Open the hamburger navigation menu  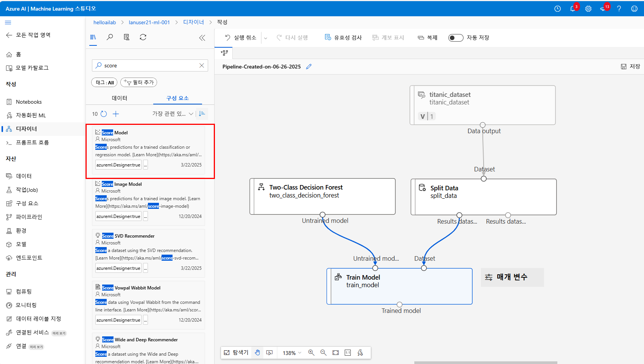click(8, 22)
